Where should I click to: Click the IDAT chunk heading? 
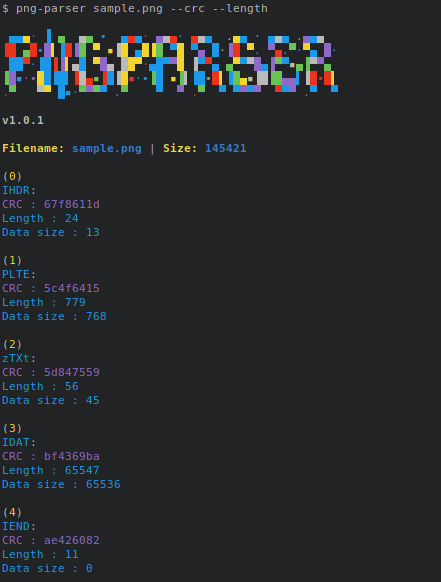[16, 442]
